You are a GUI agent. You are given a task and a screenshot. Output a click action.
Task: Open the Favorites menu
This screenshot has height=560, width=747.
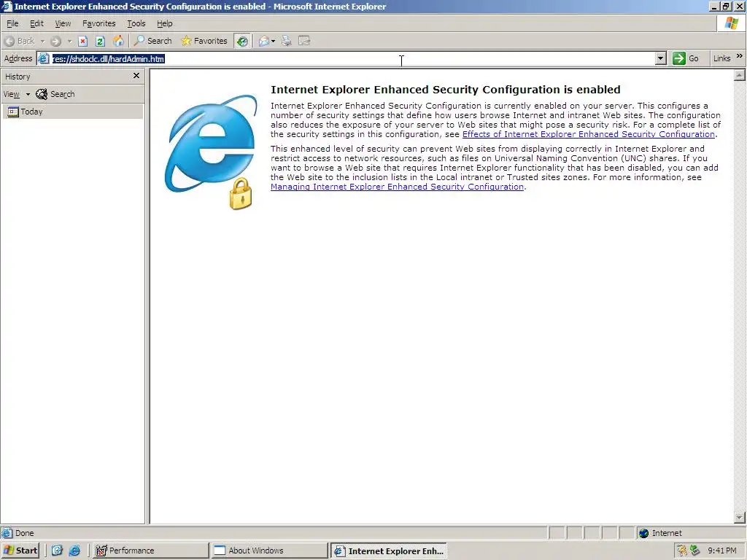99,23
